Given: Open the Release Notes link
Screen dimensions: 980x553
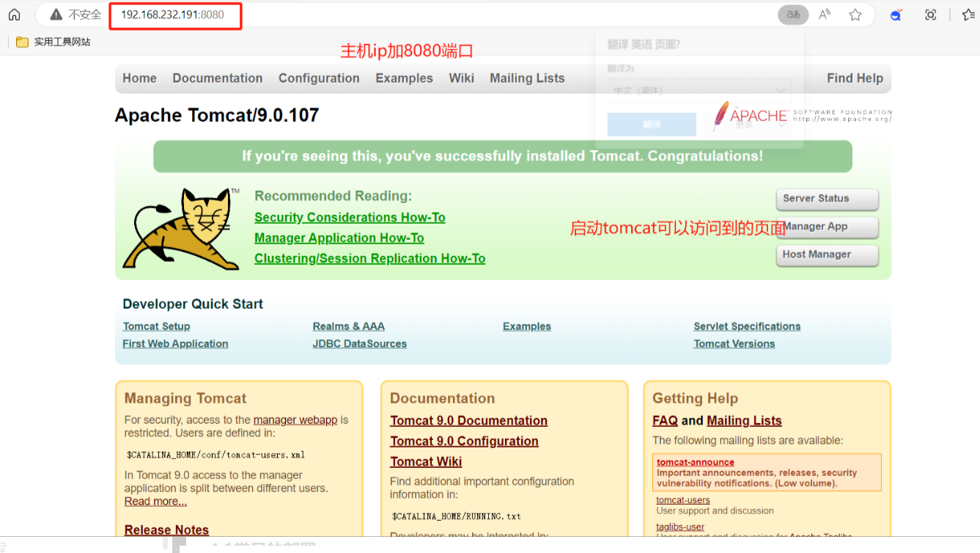Looking at the screenshot, I should (x=166, y=530).
